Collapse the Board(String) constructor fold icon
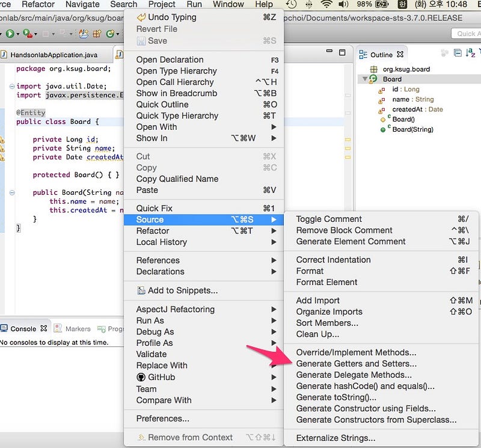Viewport: 481px width, 448px height. 12,192
